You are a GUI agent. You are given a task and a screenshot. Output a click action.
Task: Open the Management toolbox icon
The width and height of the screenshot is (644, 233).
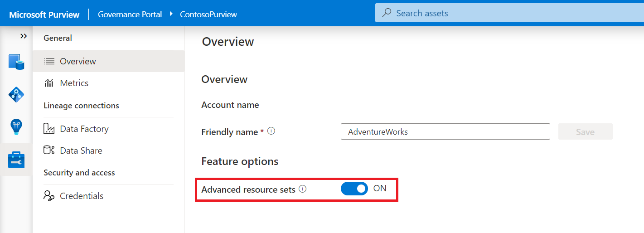(x=16, y=160)
